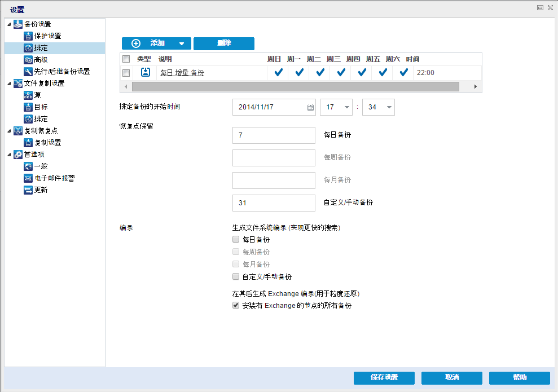Viewport: 558px width, 392px height.
Task: Click the 电子邮件报警 envelope icon
Action: [28, 178]
